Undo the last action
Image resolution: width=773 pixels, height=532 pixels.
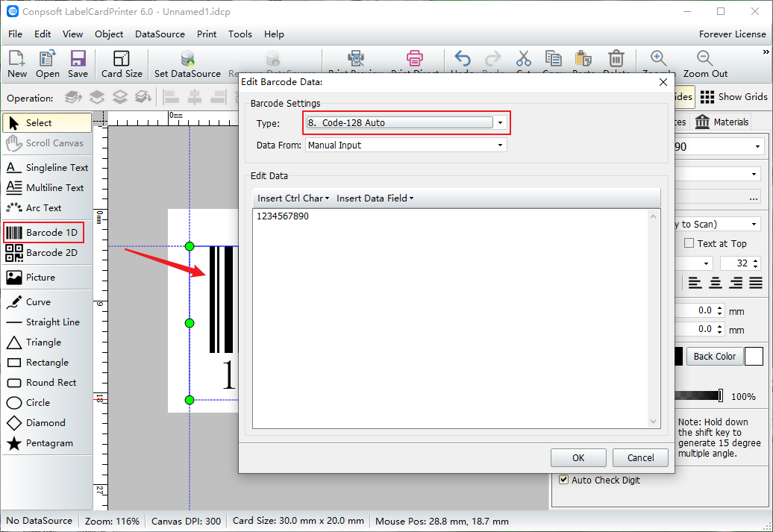point(463,59)
